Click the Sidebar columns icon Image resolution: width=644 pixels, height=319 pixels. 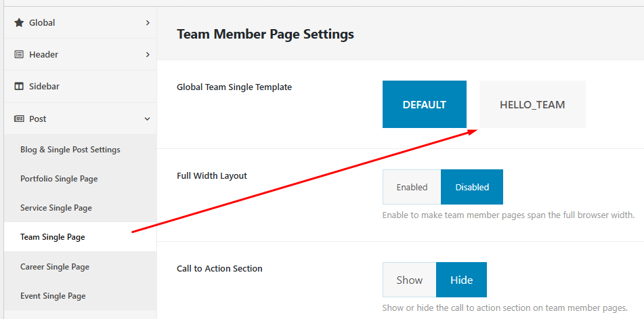click(x=19, y=87)
